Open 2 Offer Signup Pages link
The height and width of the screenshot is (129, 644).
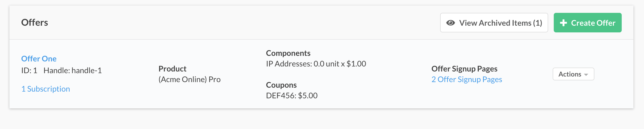tap(467, 80)
